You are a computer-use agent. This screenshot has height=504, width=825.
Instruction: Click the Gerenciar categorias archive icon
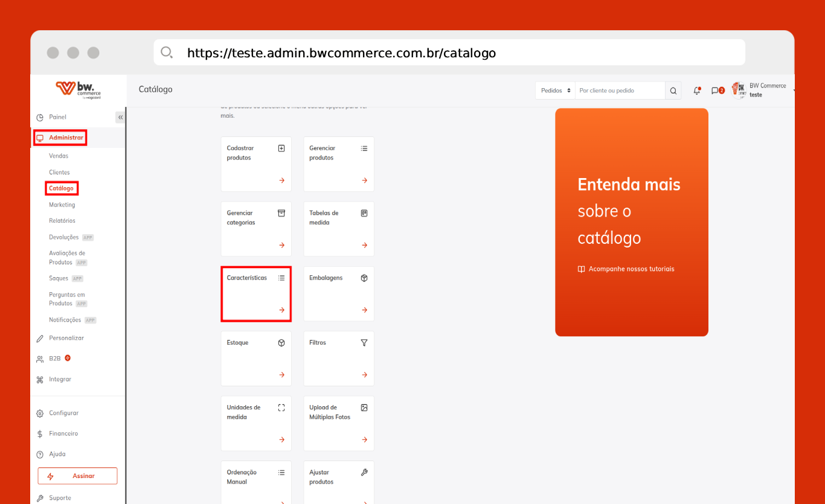tap(281, 213)
